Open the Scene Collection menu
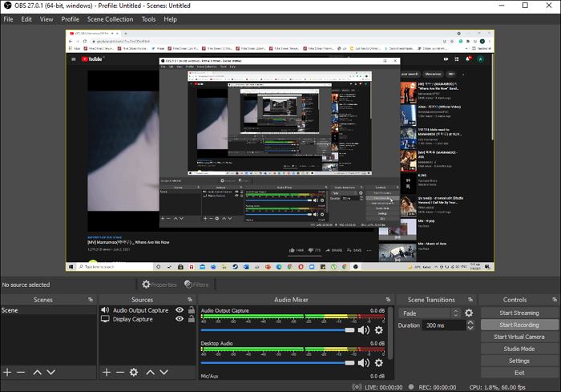This screenshot has height=392, width=561. click(111, 19)
